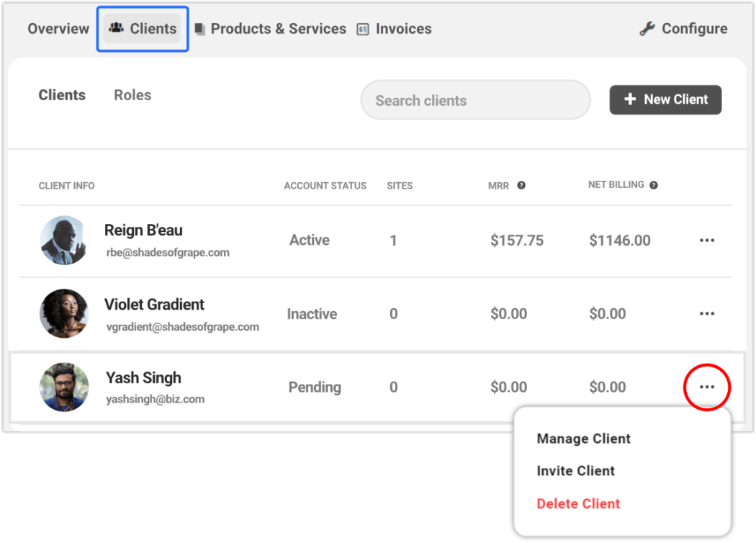Click the Search clients input field
Image resolution: width=756 pixels, height=543 pixels.
475,100
